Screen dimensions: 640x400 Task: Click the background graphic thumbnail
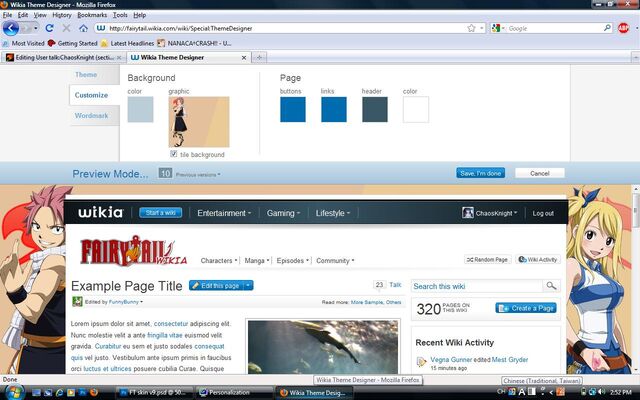[x=199, y=122]
